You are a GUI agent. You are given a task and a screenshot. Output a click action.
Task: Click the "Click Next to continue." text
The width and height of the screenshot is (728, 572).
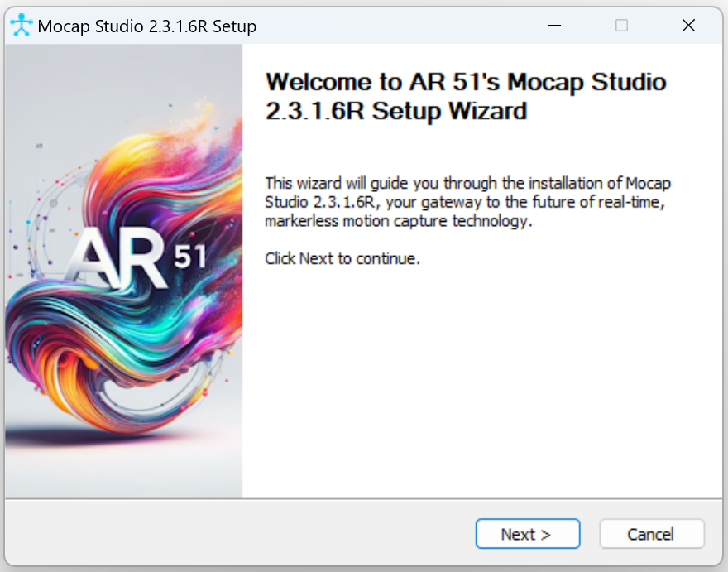342,258
